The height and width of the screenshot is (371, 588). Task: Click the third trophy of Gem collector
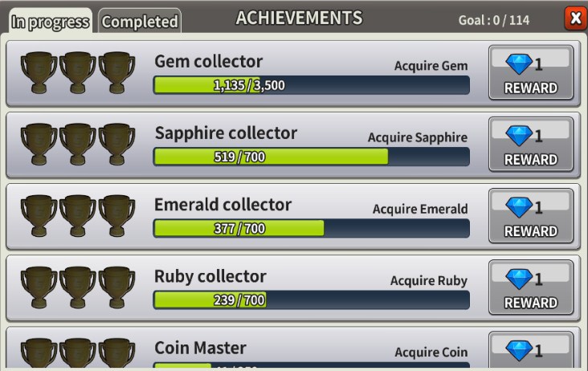pyautogui.click(x=116, y=72)
